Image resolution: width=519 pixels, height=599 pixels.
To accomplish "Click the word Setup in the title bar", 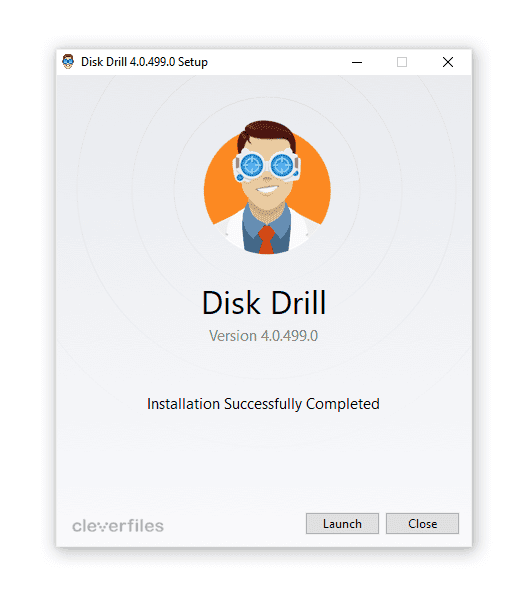I will (x=193, y=62).
